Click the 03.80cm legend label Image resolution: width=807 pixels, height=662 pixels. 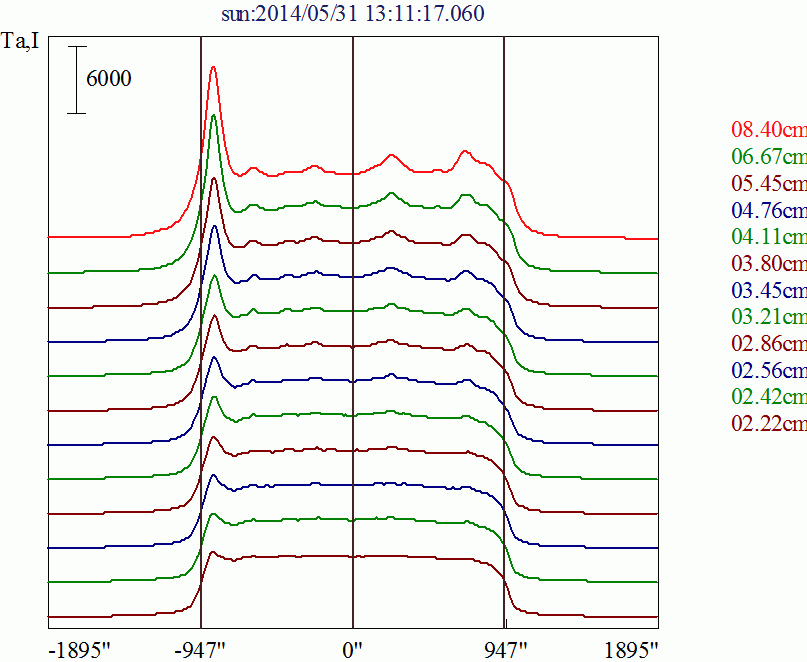click(x=769, y=263)
